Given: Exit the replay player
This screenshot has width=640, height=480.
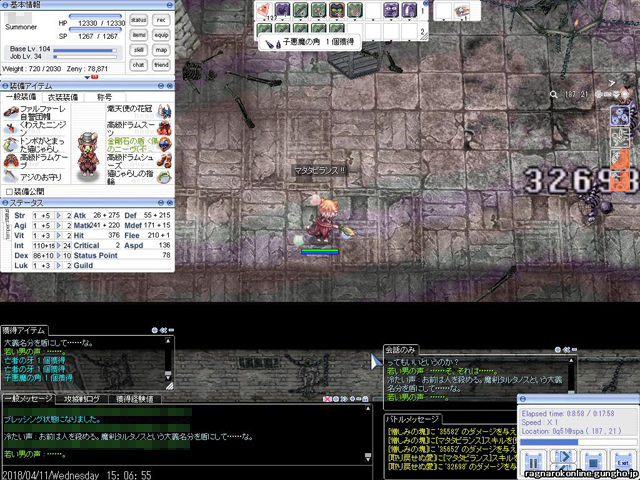Looking at the screenshot, I should pos(623,464).
